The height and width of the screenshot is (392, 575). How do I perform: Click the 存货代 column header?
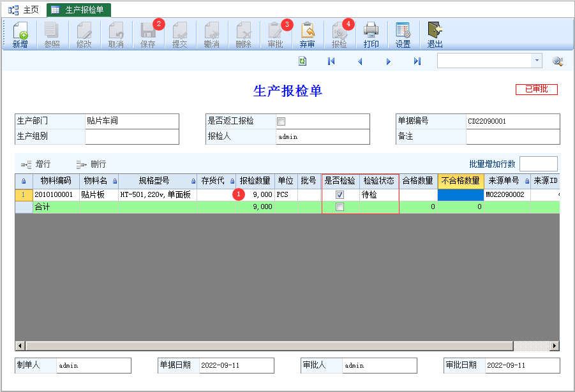216,181
